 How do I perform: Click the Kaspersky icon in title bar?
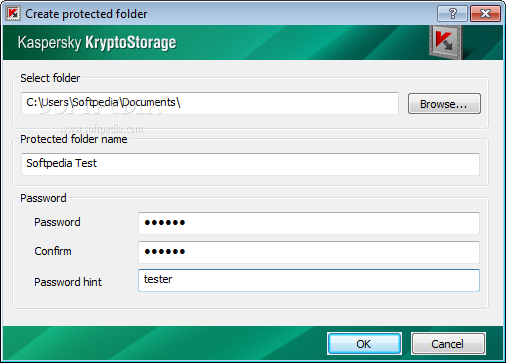[x=13, y=14]
